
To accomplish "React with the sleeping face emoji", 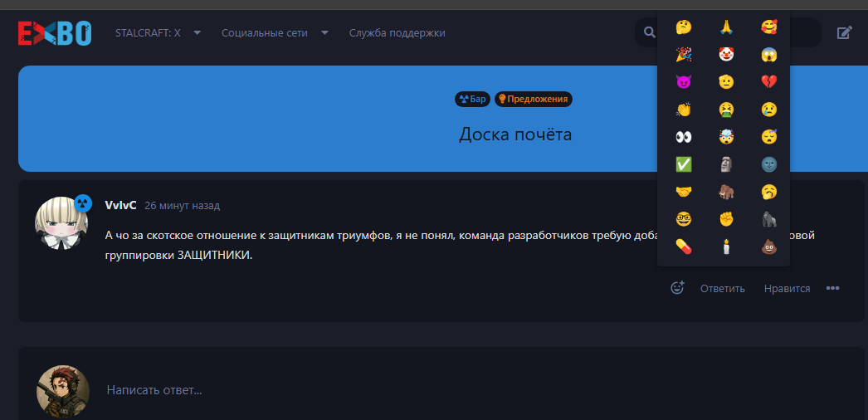I will (769, 137).
